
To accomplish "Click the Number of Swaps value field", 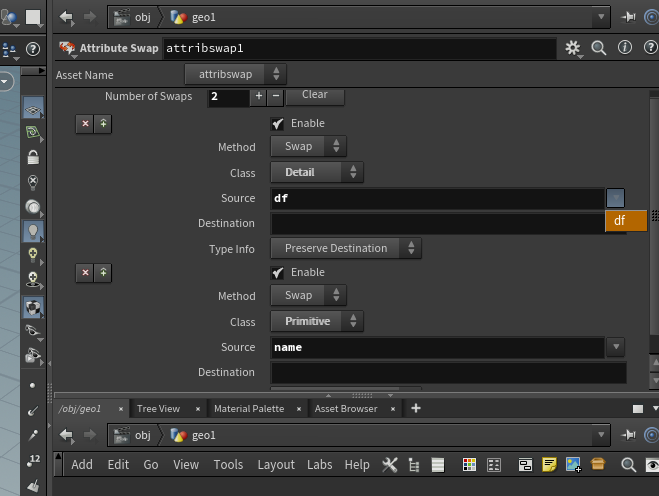I will pos(229,97).
